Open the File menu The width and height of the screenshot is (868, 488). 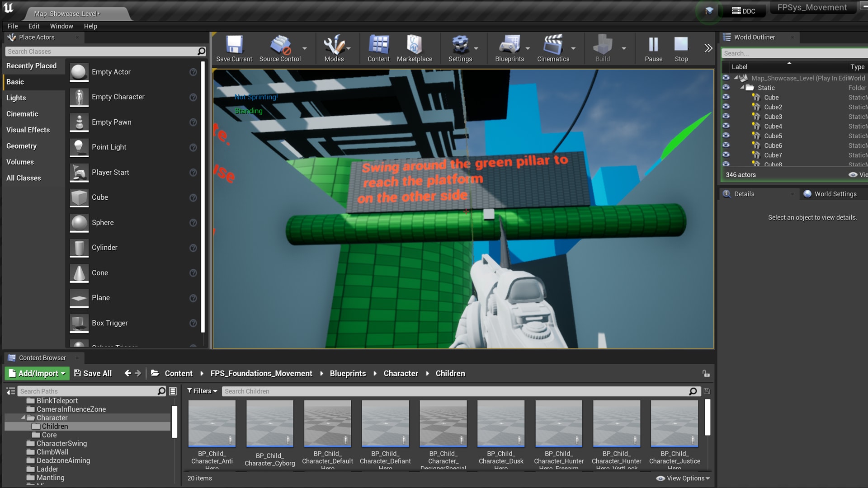point(13,26)
